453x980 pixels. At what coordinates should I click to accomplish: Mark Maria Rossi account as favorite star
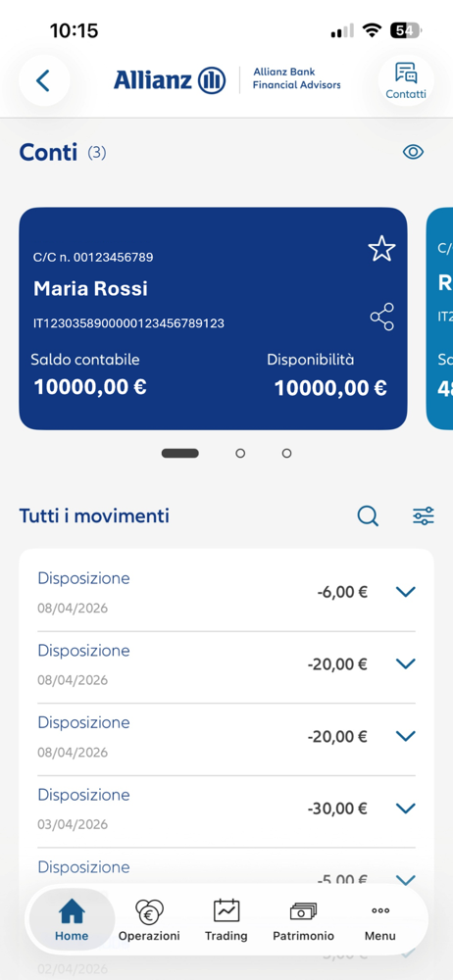[x=381, y=249]
